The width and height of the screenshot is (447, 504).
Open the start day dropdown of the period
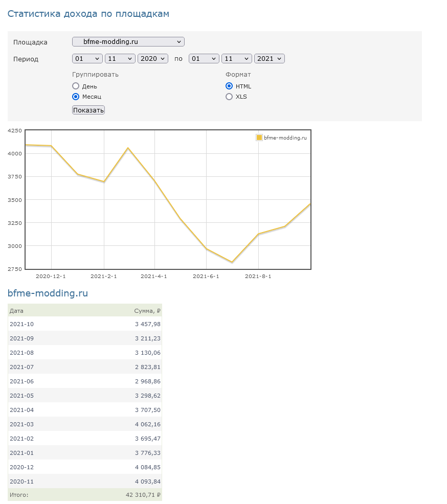point(87,59)
